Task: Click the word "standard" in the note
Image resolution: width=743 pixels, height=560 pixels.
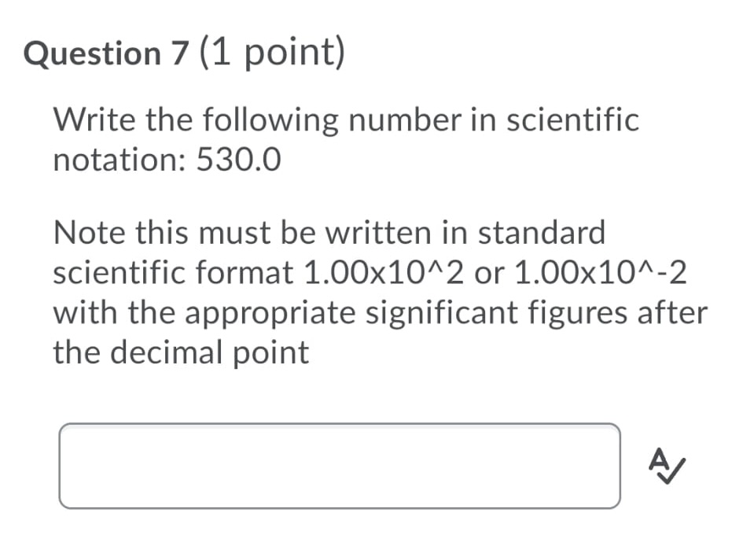Action: point(543,233)
